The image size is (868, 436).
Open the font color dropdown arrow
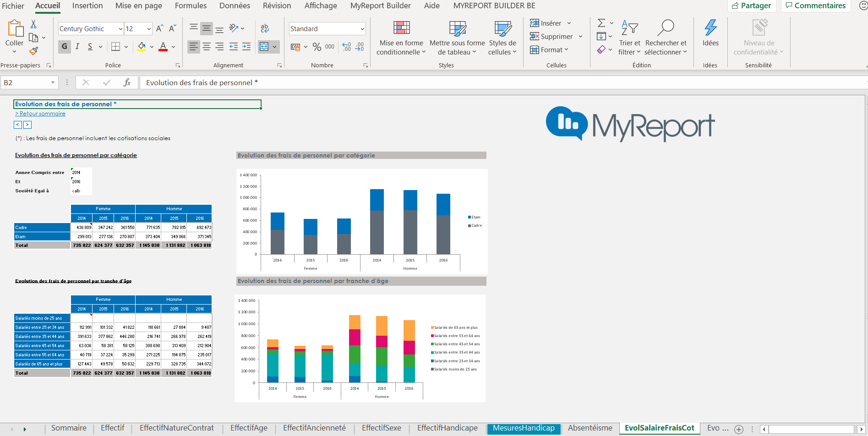[174, 47]
